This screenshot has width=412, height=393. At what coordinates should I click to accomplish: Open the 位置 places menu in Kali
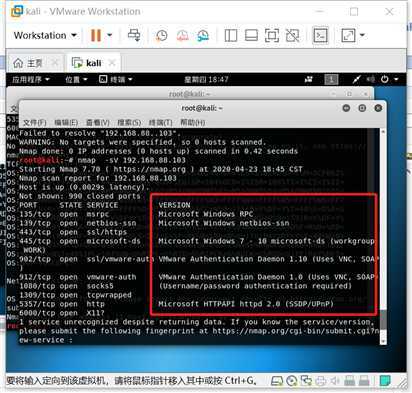coord(76,79)
